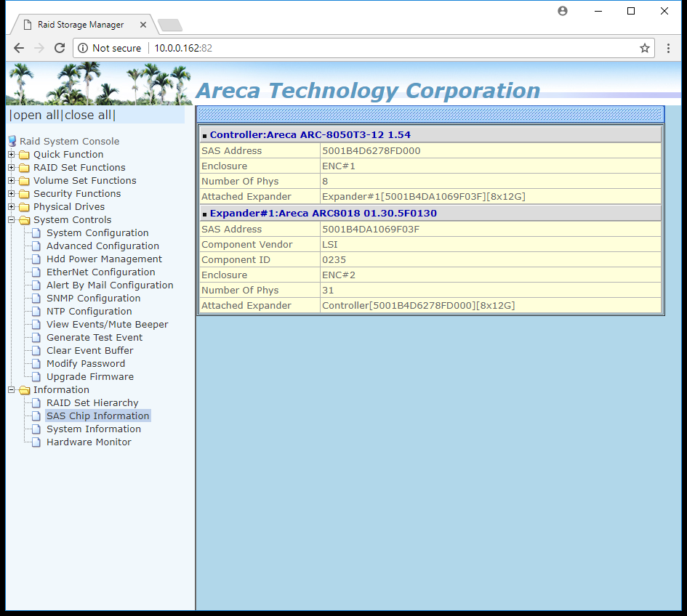Expand the Security Functions node
Viewport: 687px width, 616px height.
click(x=12, y=193)
